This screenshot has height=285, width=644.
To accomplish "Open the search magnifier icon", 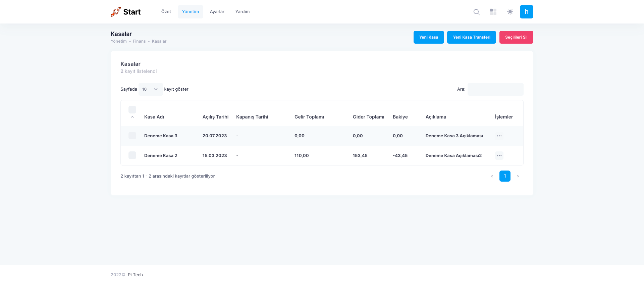I will 476,12.
